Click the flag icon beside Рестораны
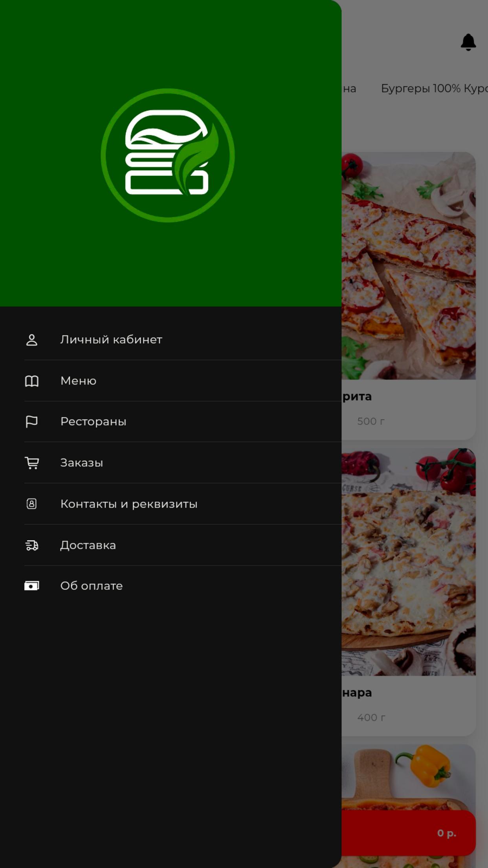488x868 pixels. tap(31, 422)
